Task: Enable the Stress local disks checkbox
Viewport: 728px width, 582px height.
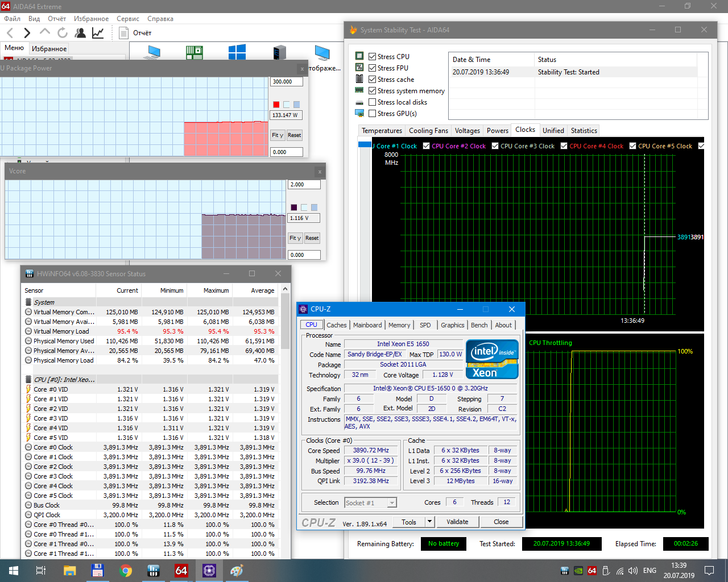Action: (x=372, y=102)
